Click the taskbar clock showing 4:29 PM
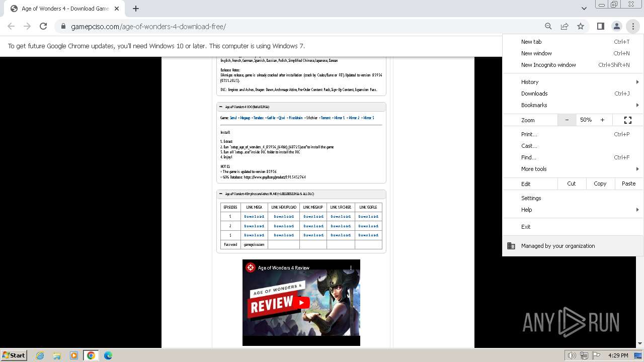Image resolution: width=644 pixels, height=362 pixels. point(618,355)
